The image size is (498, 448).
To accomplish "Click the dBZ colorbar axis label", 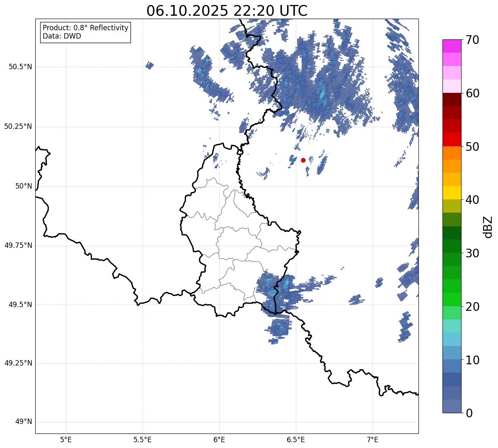I will click(x=488, y=226).
